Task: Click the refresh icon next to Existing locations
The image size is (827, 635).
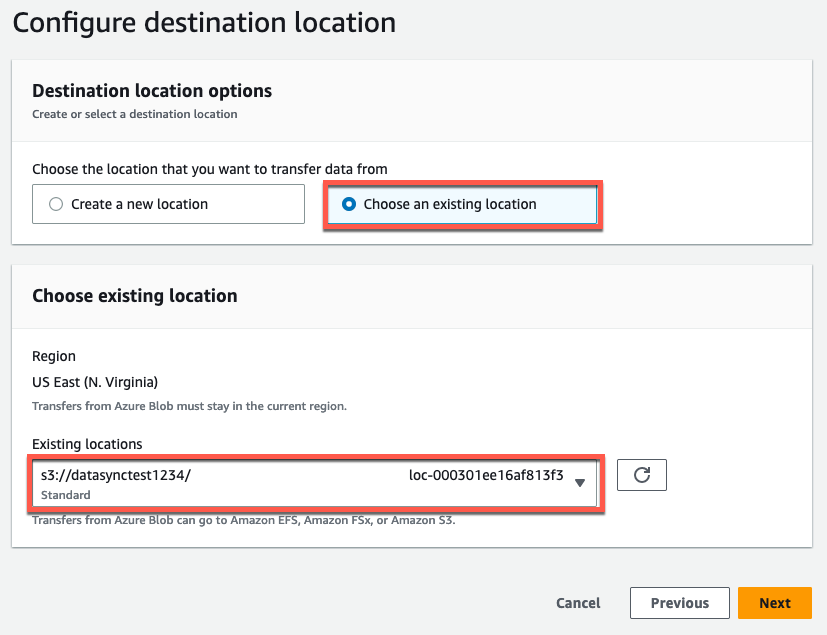Action: point(641,475)
